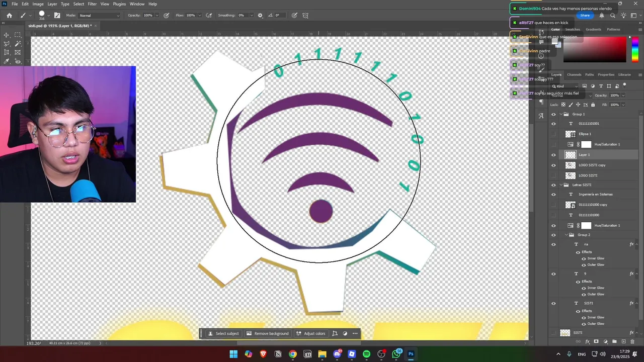Open smoothing options gear icon
This screenshot has height=362, width=644.
tap(260, 16)
